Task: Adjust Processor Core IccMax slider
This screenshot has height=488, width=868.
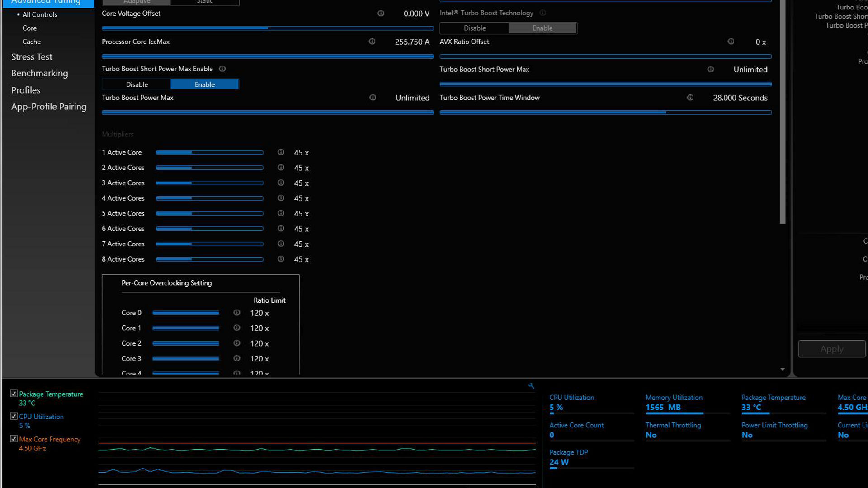Action: [268, 56]
